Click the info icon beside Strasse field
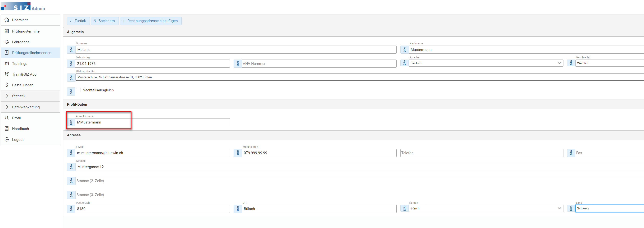This screenshot has height=228, width=644. coord(71,167)
